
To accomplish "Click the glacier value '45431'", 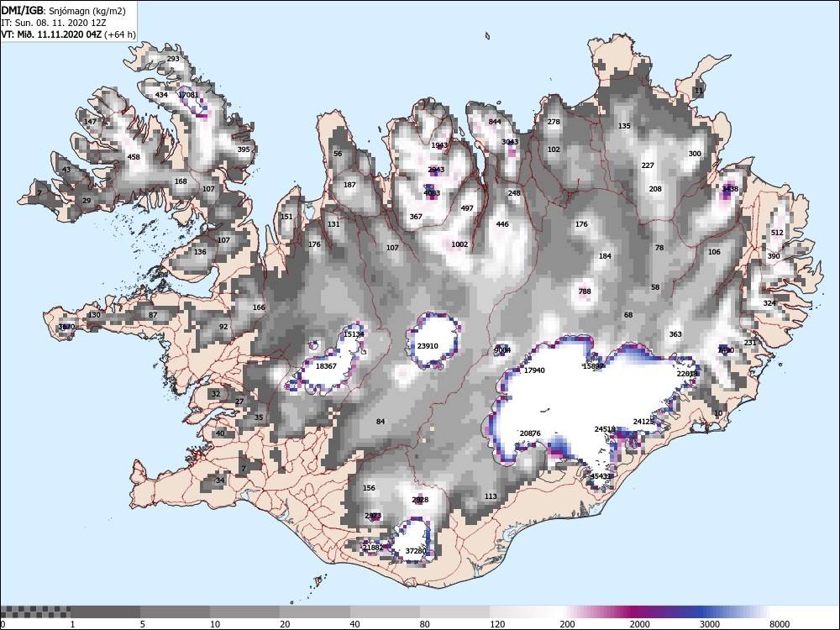I will [601, 476].
